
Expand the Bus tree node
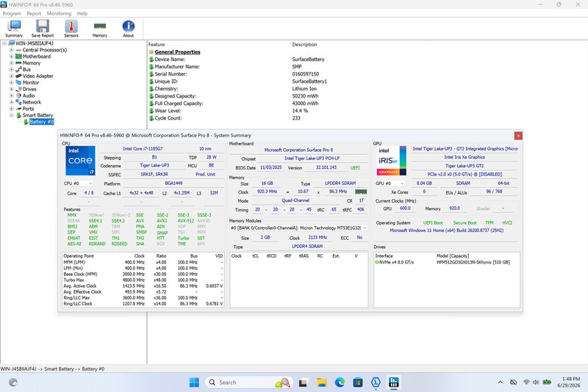coord(11,70)
